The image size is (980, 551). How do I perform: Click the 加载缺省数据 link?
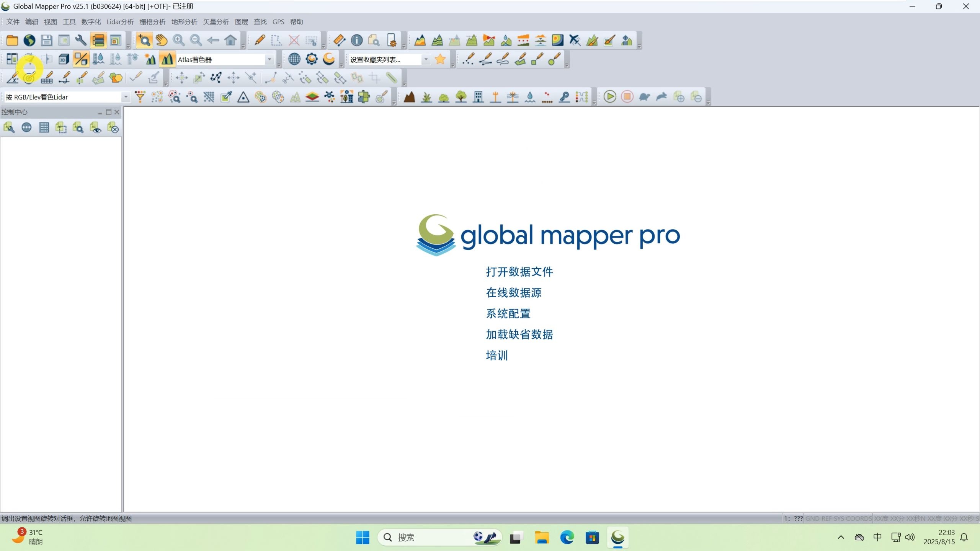[x=519, y=334]
